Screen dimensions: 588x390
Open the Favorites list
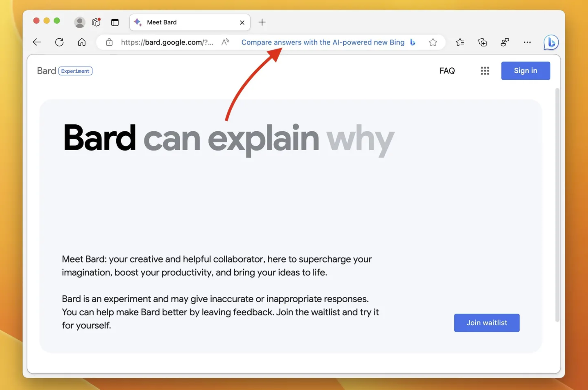click(460, 42)
